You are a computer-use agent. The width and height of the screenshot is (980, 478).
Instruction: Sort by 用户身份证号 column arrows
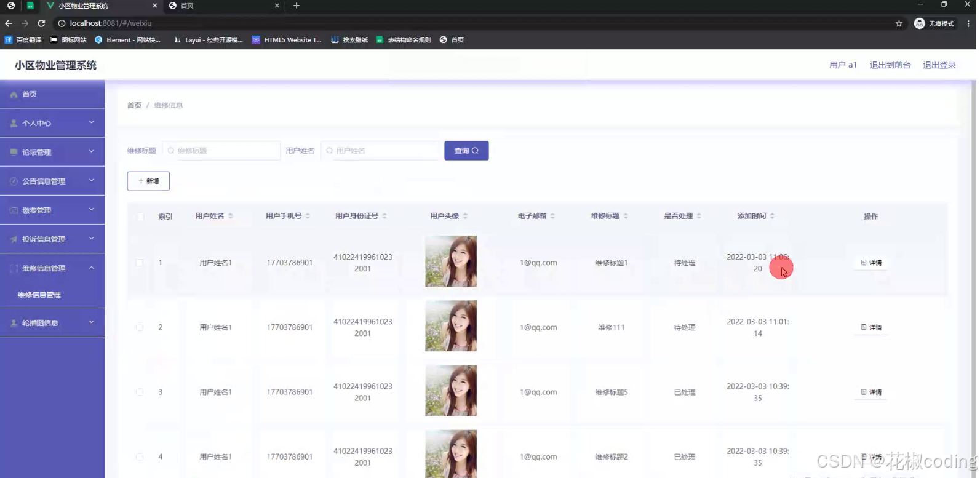[384, 216]
